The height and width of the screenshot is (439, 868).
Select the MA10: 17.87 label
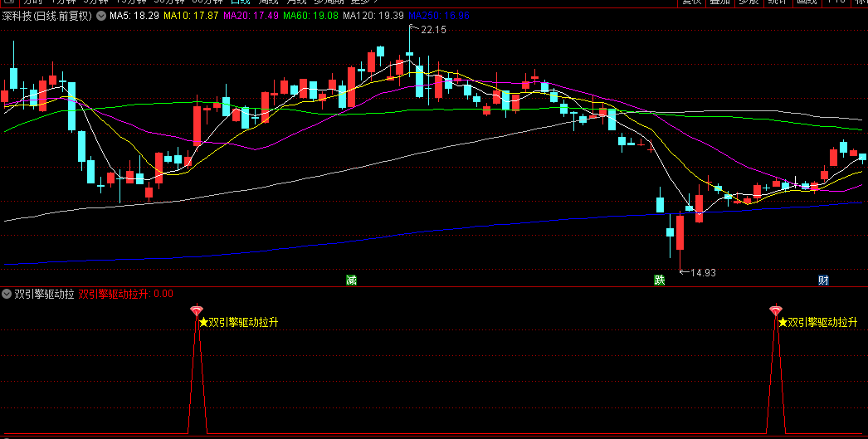click(x=191, y=16)
